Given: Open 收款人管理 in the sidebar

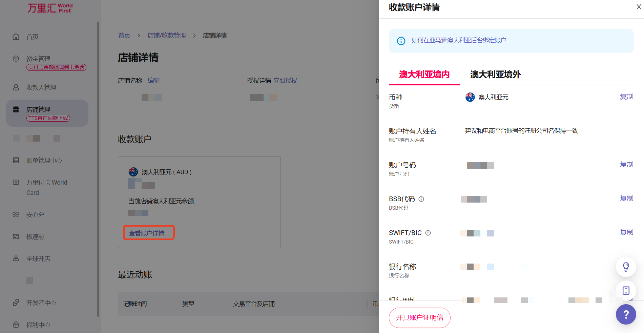Looking at the screenshot, I should point(41,88).
